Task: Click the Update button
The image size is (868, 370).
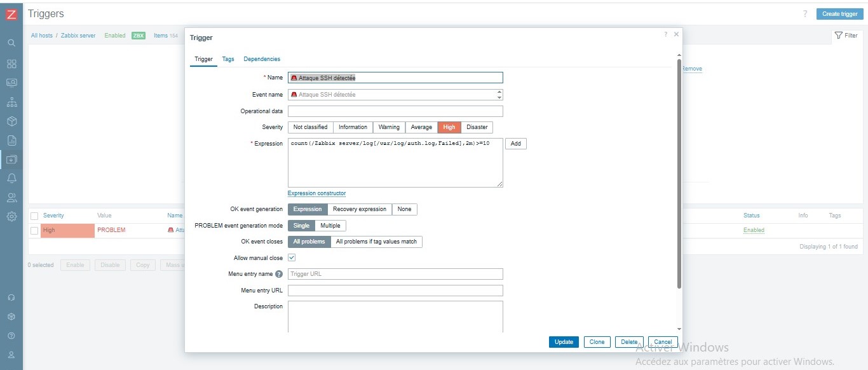Action: coord(564,342)
